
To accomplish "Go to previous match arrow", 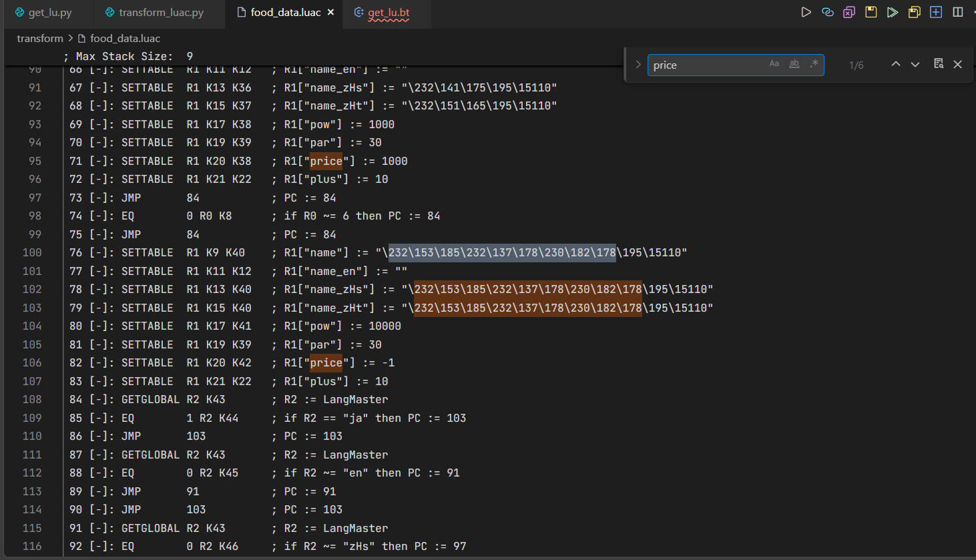I will pyautogui.click(x=896, y=64).
